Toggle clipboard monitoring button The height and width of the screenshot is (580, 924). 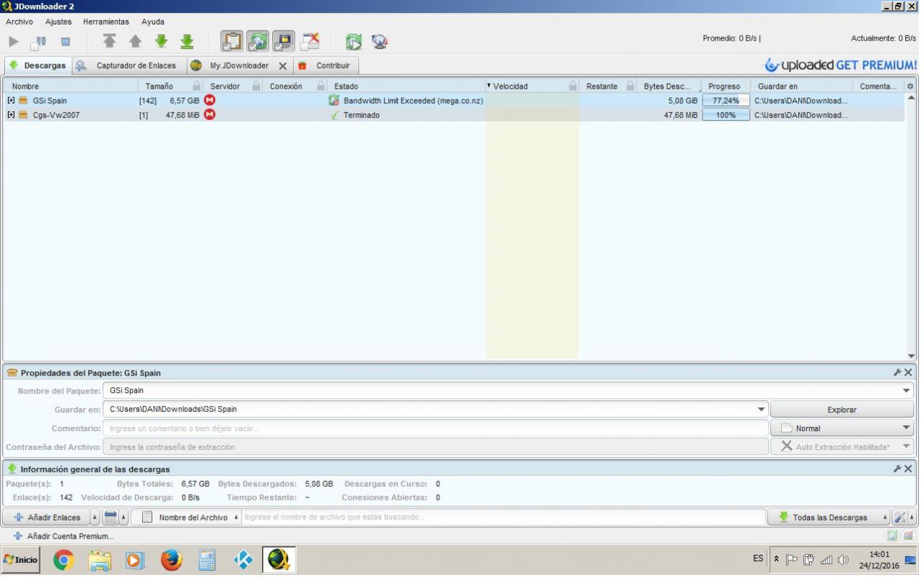232,41
